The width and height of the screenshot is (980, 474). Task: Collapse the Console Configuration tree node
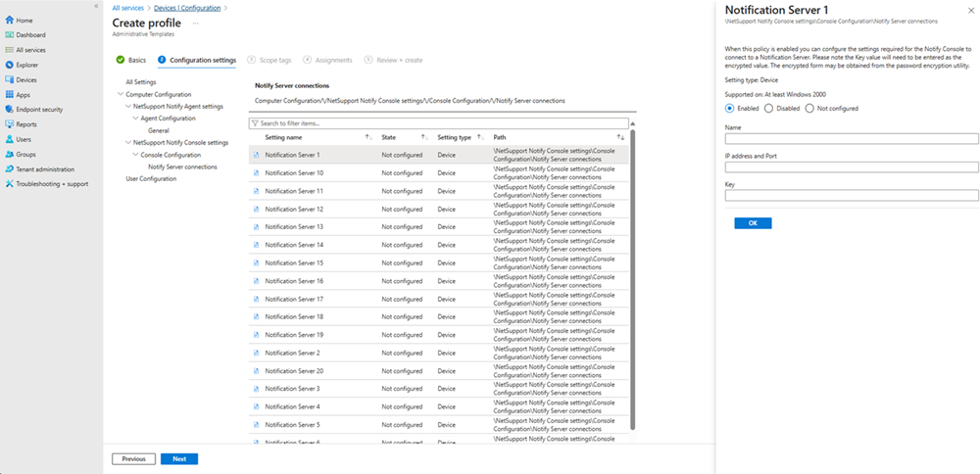pos(135,155)
